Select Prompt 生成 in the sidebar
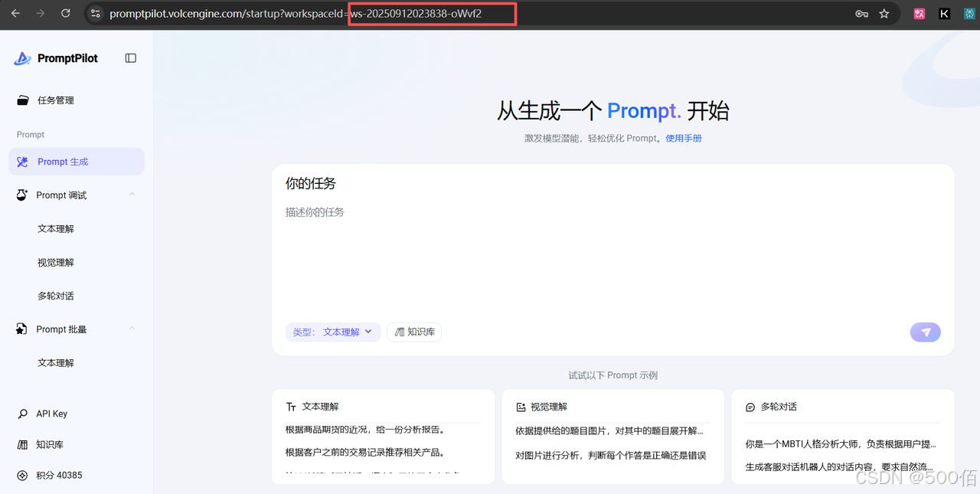 tap(77, 162)
